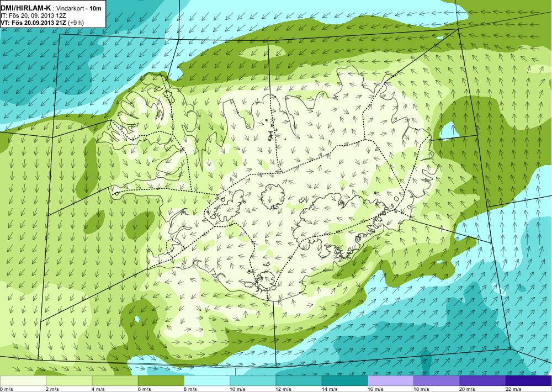552x392 pixels.
Task: Click the legend swatch between 10 and 12 m/s
Action: [253, 381]
